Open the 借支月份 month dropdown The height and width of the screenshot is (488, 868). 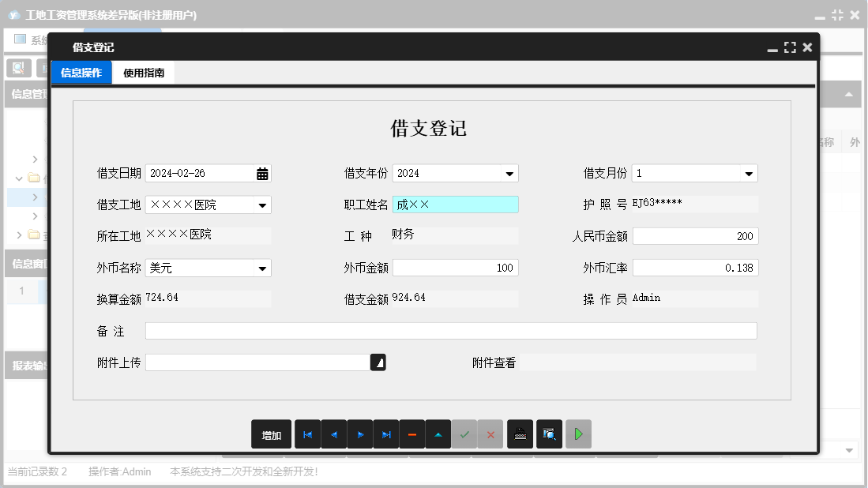pyautogui.click(x=749, y=173)
